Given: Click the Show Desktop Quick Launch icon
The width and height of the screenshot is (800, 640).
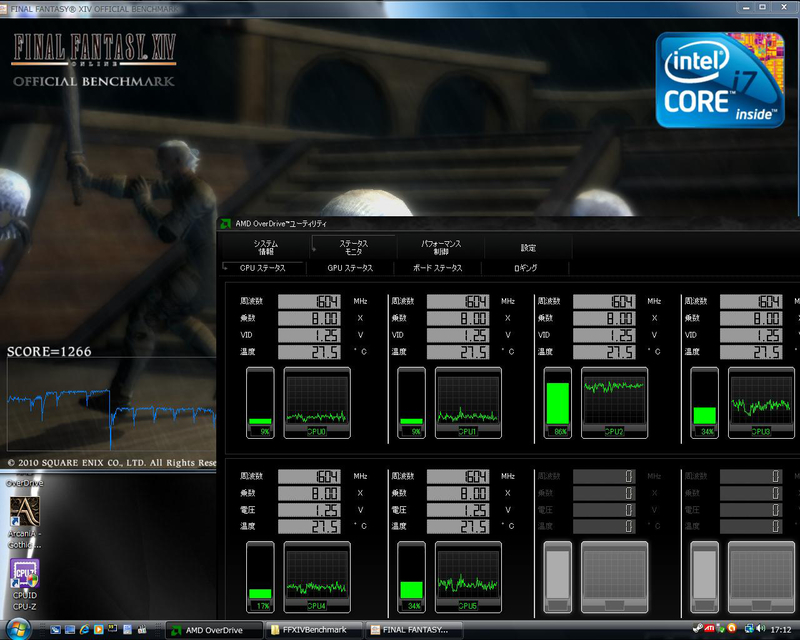Looking at the screenshot, I should (x=55, y=630).
